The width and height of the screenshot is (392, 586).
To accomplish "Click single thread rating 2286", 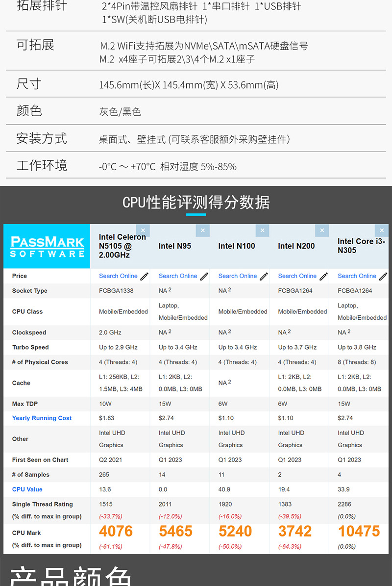I will pos(344,504).
